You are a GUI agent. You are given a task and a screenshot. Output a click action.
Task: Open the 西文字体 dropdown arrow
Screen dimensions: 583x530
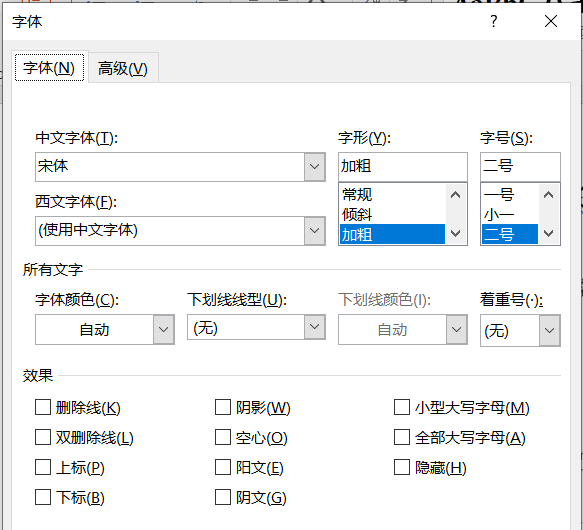coord(315,231)
